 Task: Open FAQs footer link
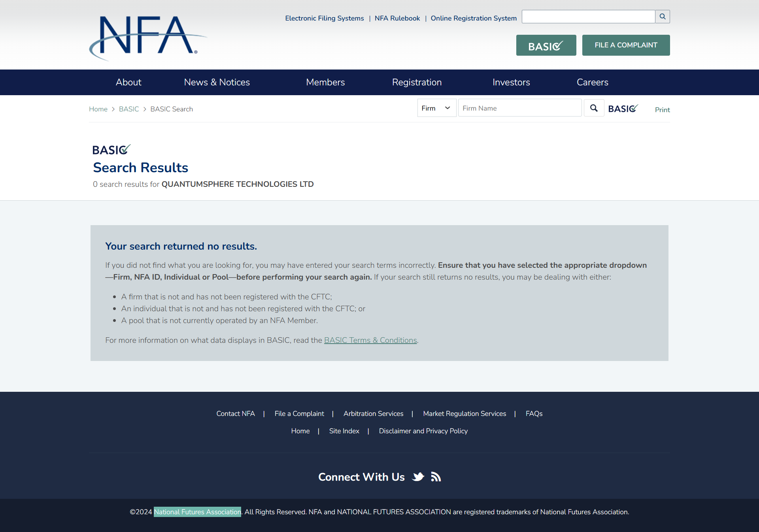tap(534, 414)
